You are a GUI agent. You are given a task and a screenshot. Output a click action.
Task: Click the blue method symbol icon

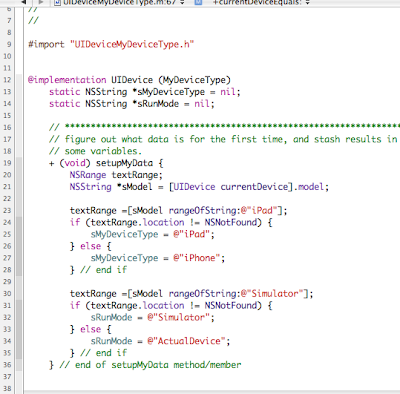pos(198,2)
